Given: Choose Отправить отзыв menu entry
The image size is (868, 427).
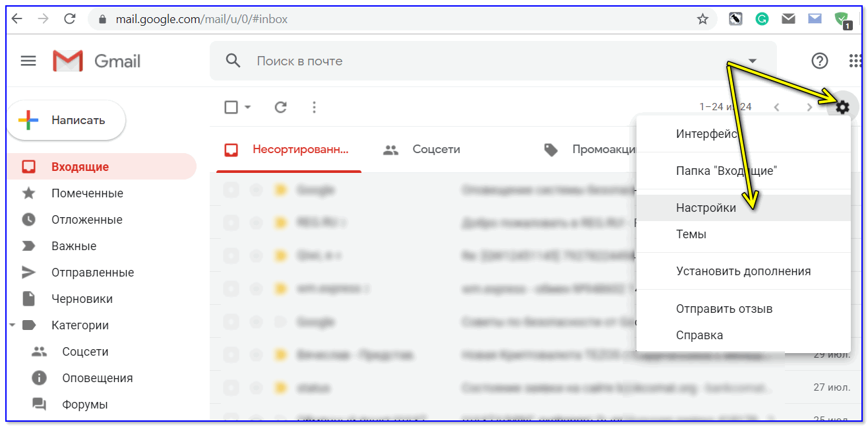Looking at the screenshot, I should tap(743, 309).
